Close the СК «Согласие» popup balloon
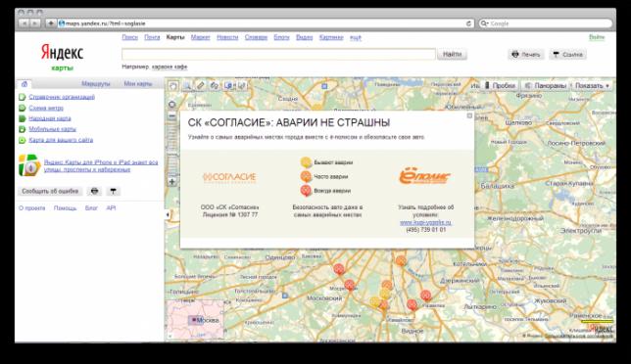 469,115
